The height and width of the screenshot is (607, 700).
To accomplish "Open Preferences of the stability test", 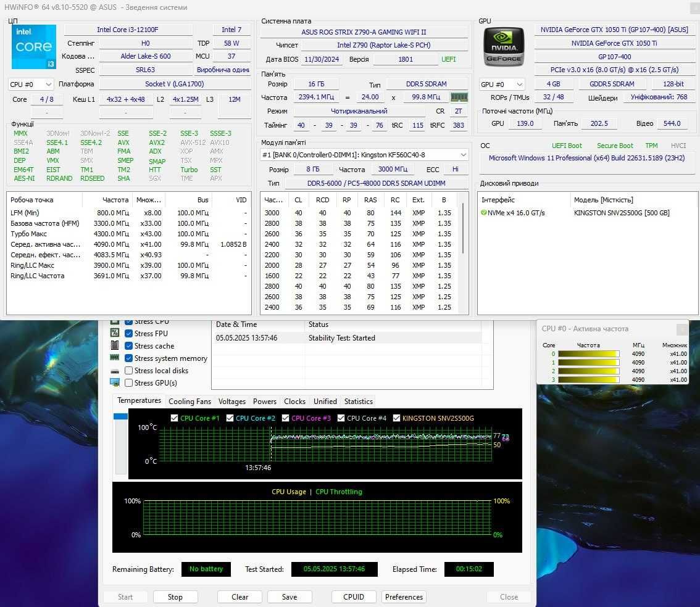I will point(404,597).
